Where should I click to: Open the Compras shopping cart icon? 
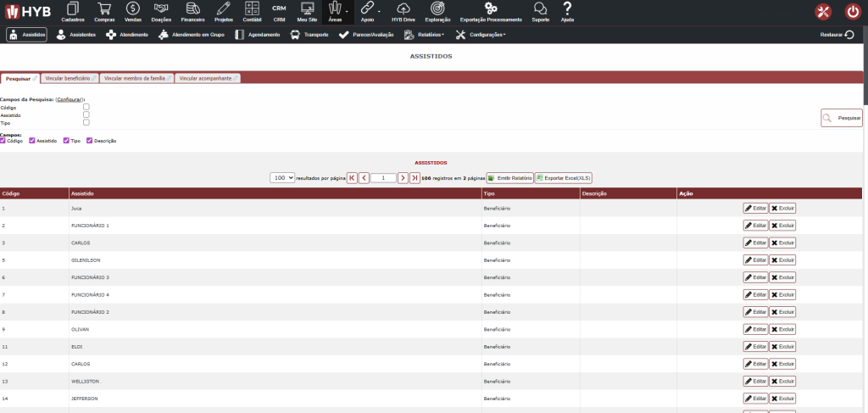pos(104,10)
